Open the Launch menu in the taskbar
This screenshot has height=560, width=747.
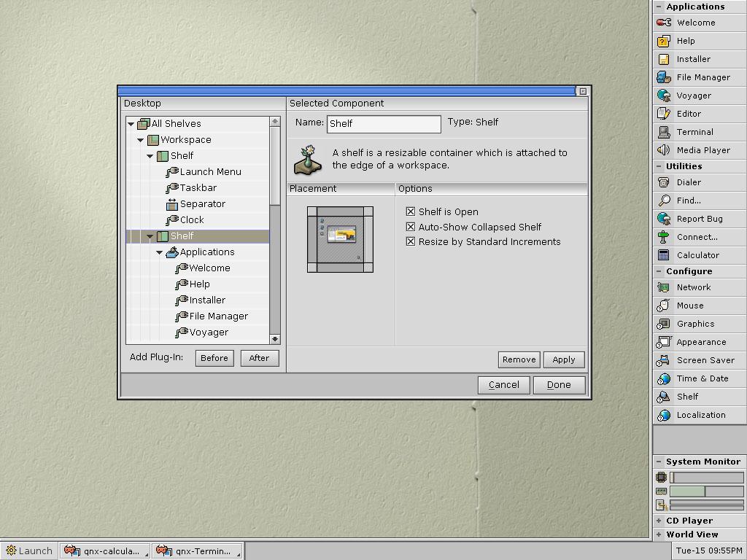click(29, 551)
